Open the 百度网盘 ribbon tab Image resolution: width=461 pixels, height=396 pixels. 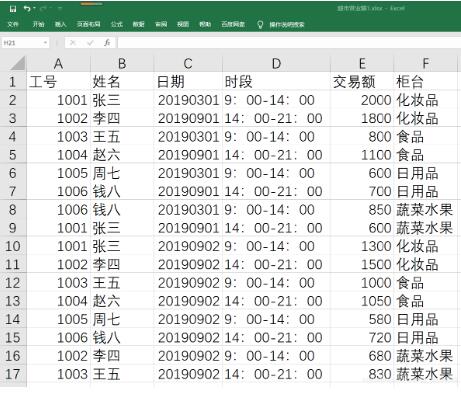coord(233,24)
